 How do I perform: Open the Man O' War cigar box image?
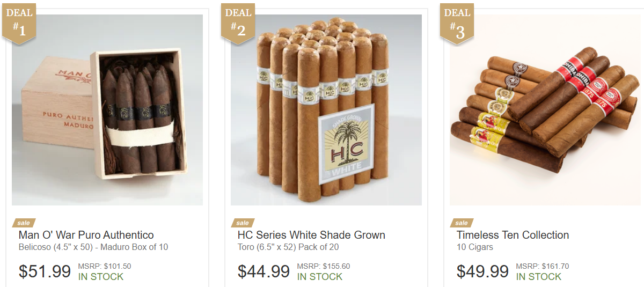107,110
